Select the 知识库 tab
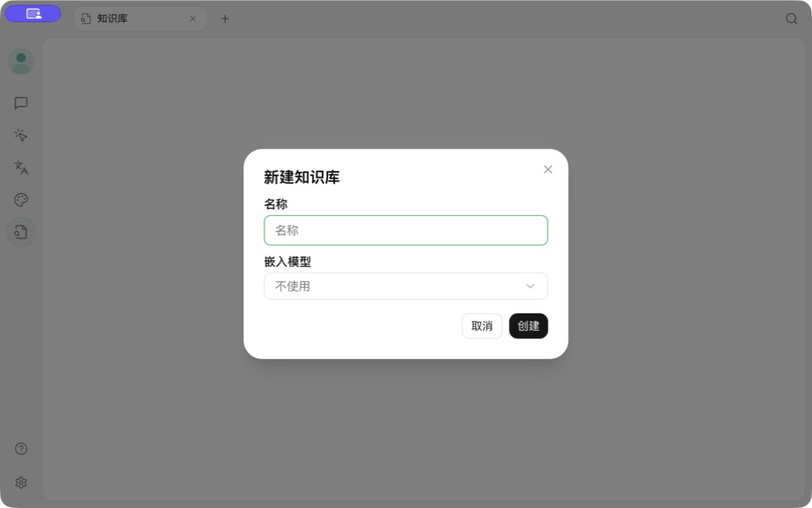The height and width of the screenshot is (508, 812). [140, 19]
